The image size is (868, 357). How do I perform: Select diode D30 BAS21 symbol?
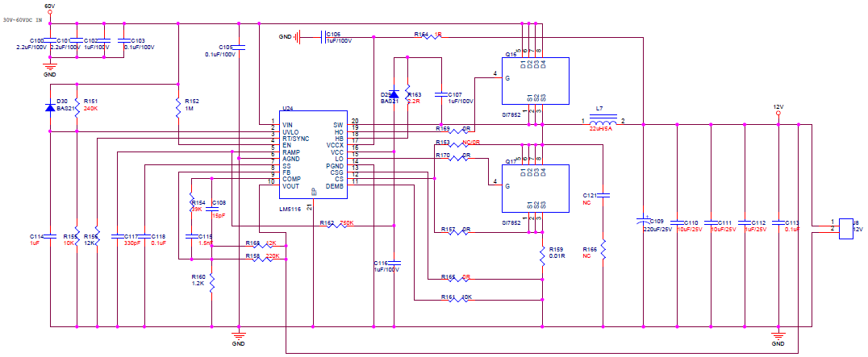(50, 108)
